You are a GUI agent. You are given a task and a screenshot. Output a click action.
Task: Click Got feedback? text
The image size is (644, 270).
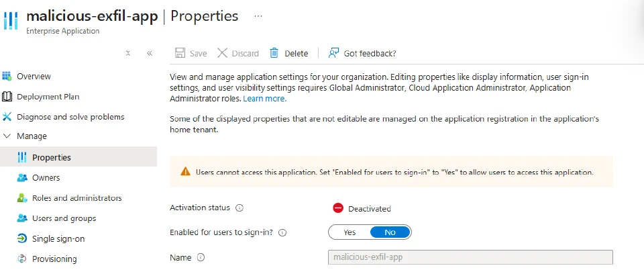(370, 54)
